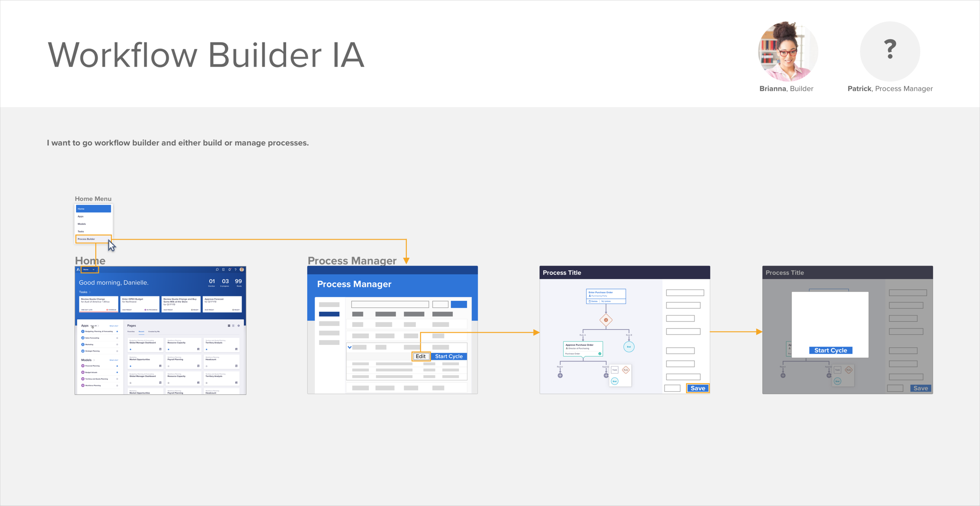Add a Rule diamond from popup

click(x=626, y=370)
